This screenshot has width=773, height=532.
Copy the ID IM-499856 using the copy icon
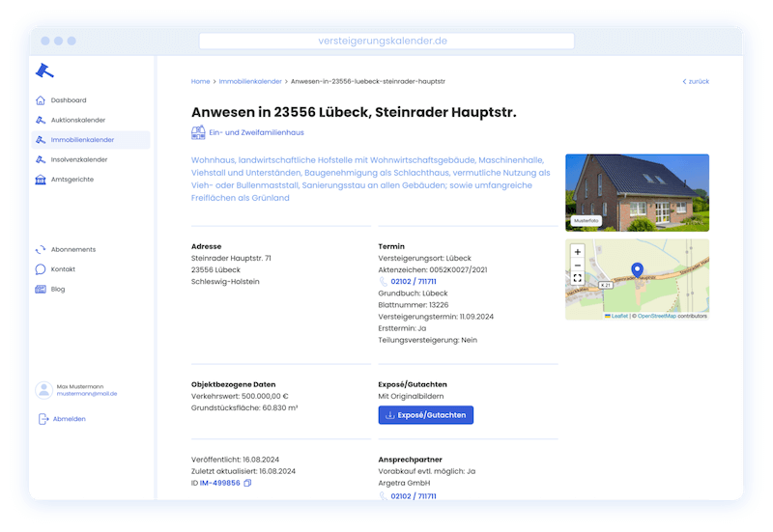click(x=248, y=483)
